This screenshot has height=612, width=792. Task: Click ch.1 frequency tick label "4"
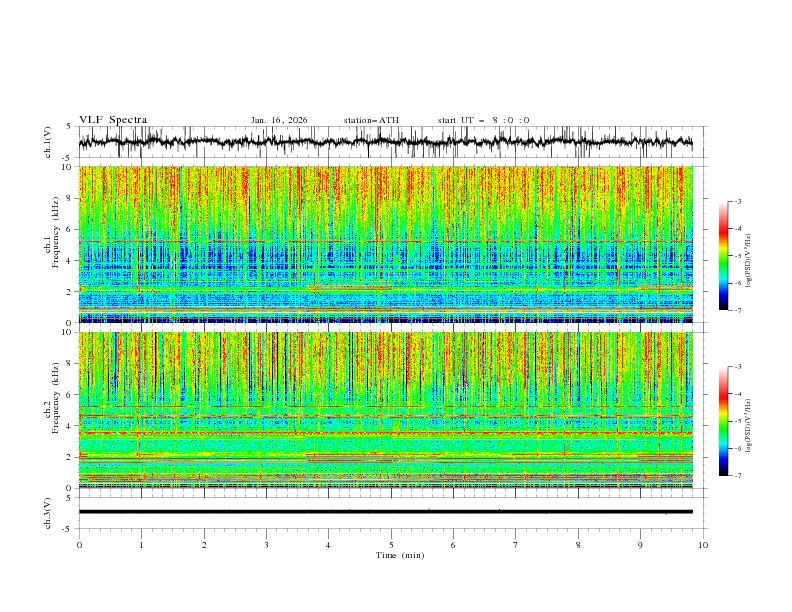tap(71, 261)
